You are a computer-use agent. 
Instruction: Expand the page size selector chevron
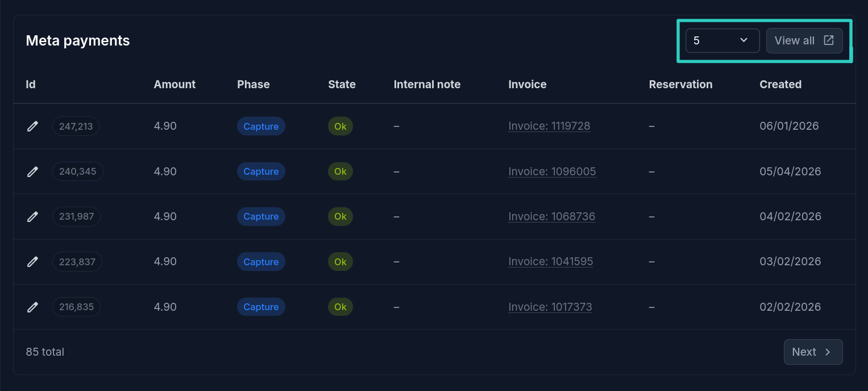744,40
